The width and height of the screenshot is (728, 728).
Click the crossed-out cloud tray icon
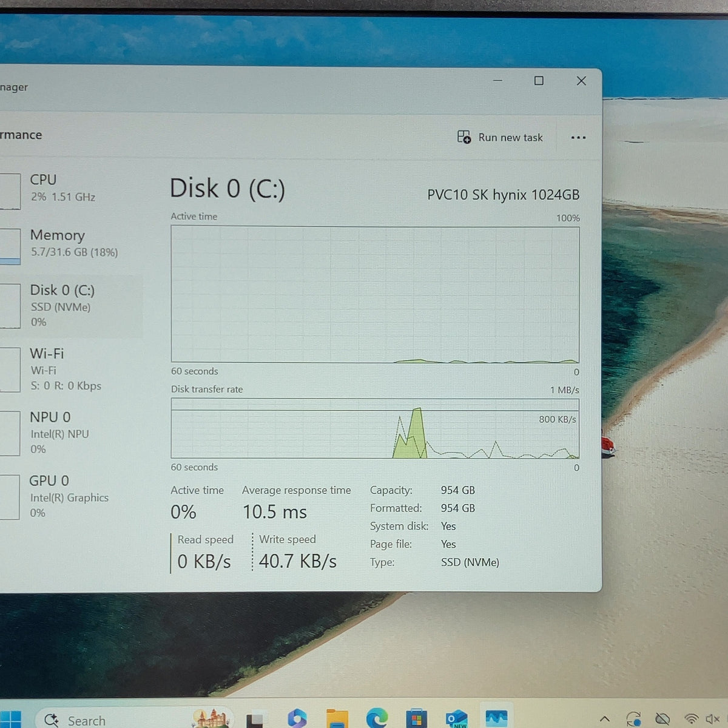[662, 719]
